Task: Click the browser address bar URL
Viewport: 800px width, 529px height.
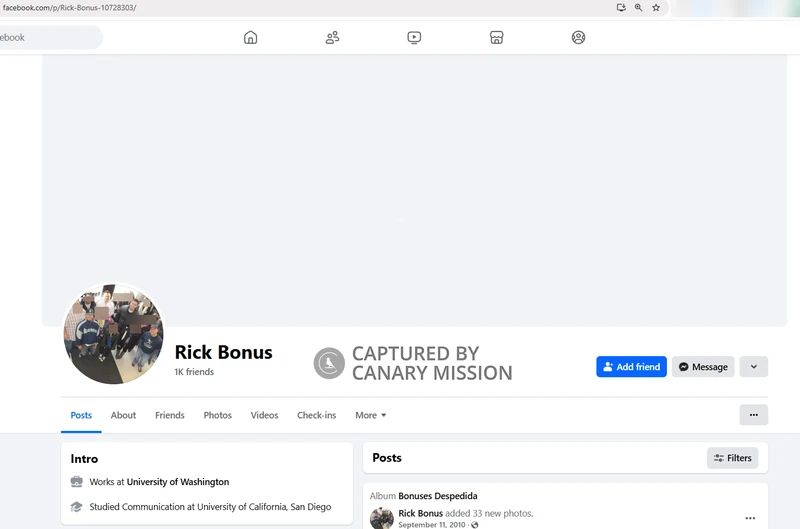Action: (x=69, y=8)
